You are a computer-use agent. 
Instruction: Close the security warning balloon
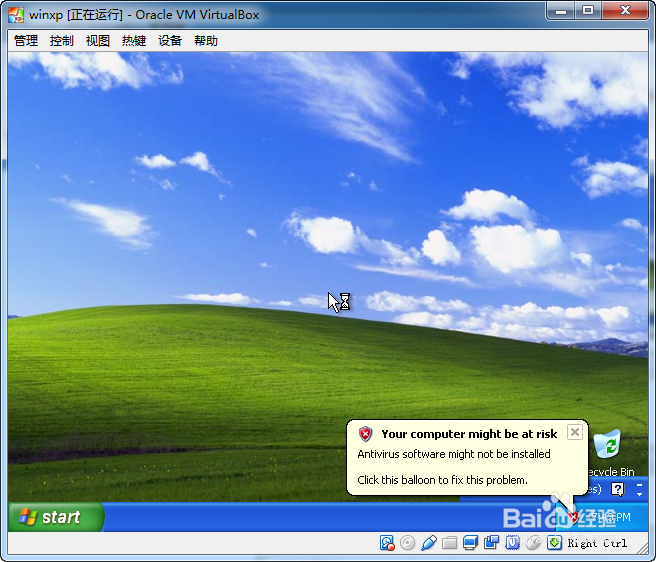point(575,432)
